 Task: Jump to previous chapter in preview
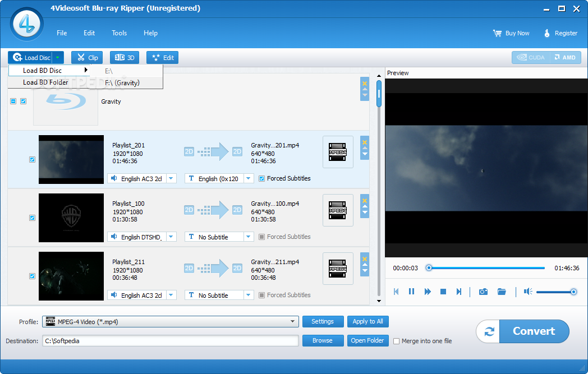[x=396, y=292]
